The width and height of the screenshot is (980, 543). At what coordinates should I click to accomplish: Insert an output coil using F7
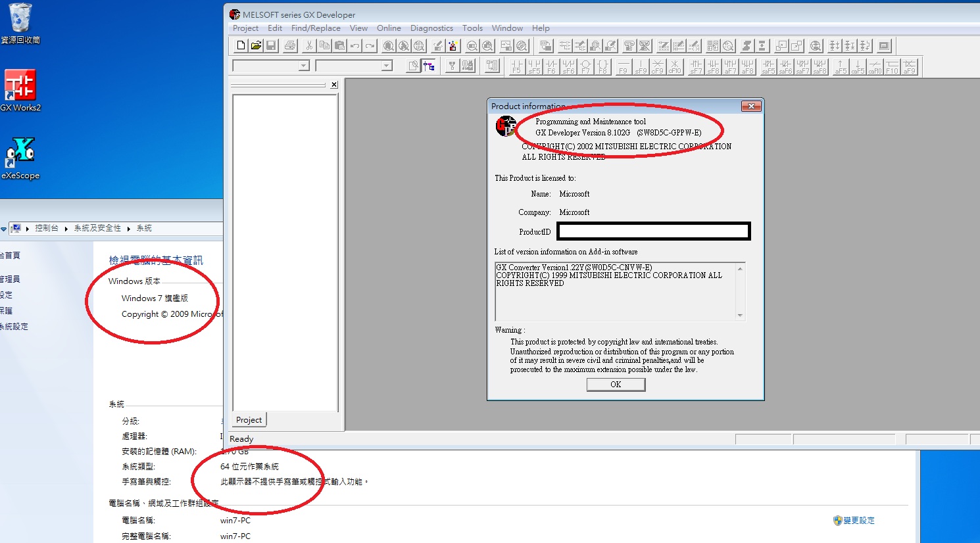[x=585, y=66]
